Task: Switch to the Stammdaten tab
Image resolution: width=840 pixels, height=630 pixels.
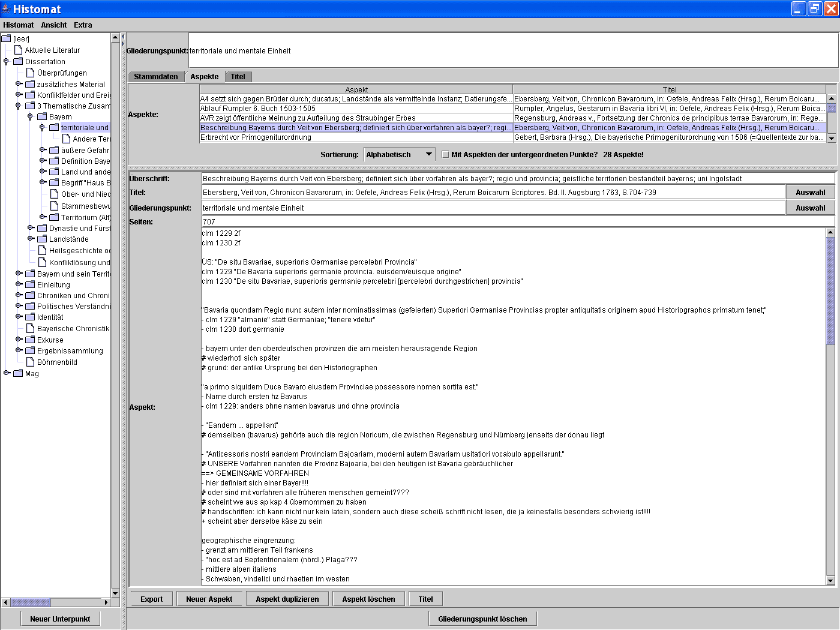Action: point(156,77)
